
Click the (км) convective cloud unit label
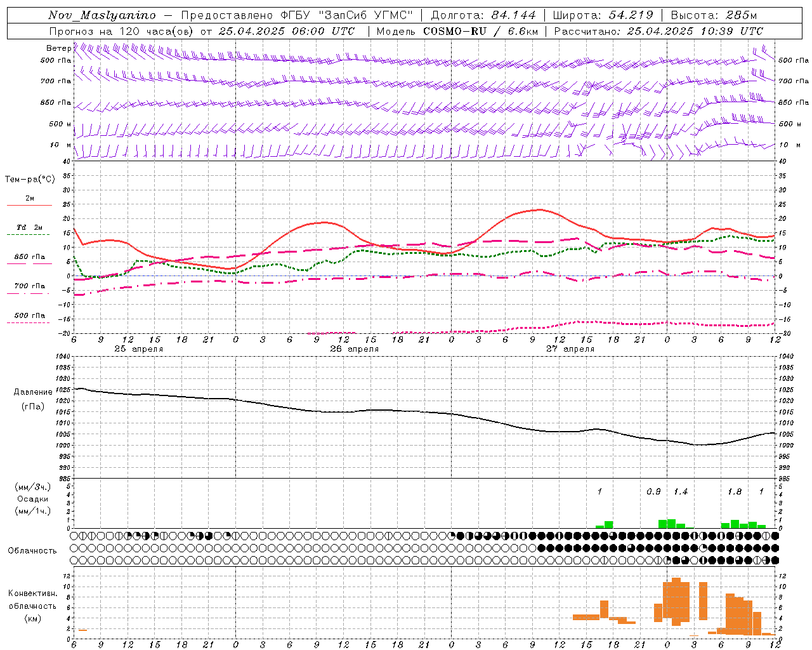[x=33, y=618]
